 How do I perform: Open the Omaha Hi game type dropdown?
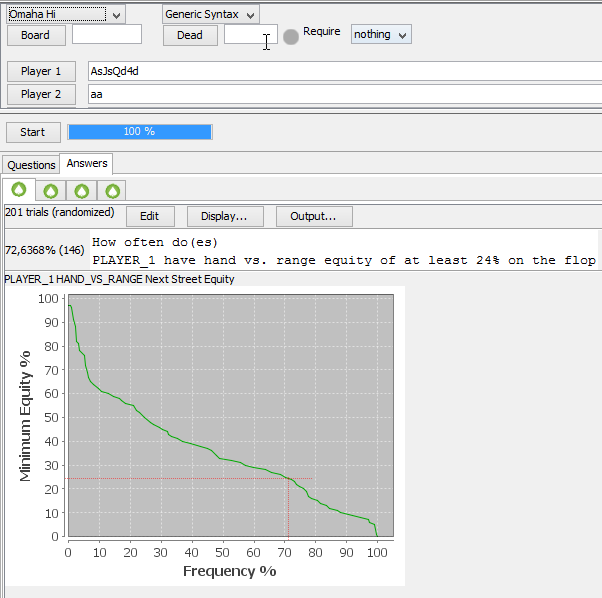(65, 14)
